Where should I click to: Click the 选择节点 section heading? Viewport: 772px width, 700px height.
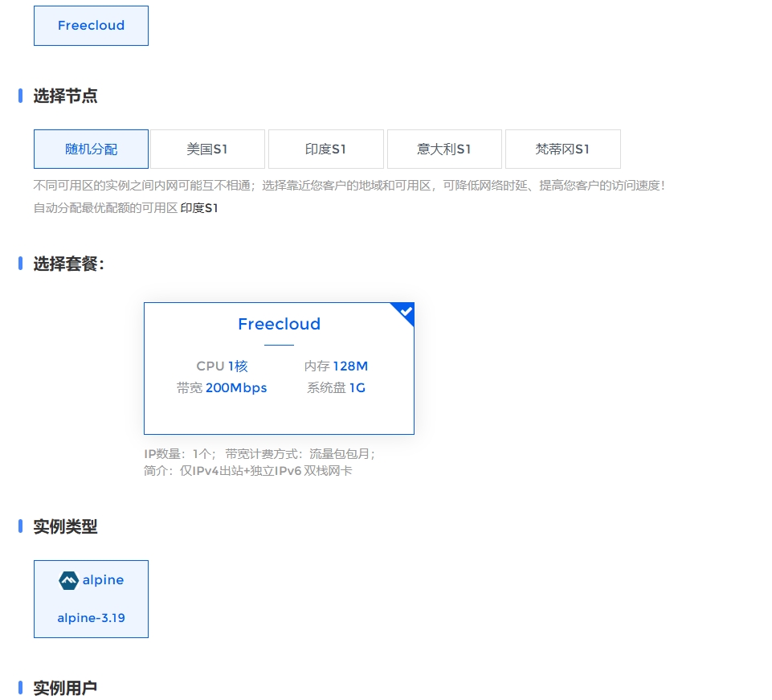[66, 96]
